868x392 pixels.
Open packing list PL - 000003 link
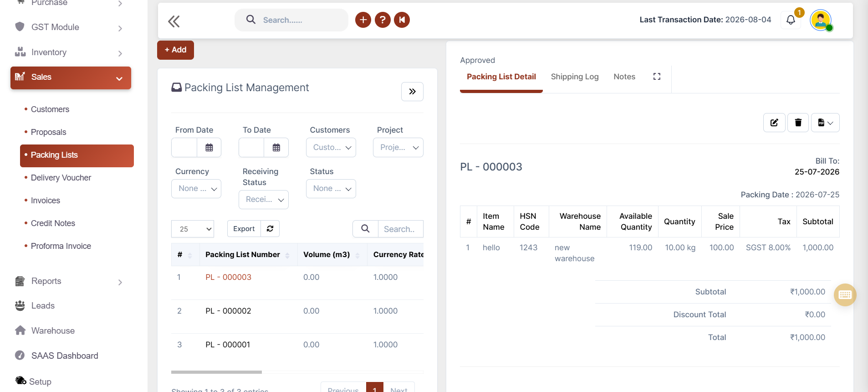pyautogui.click(x=228, y=277)
